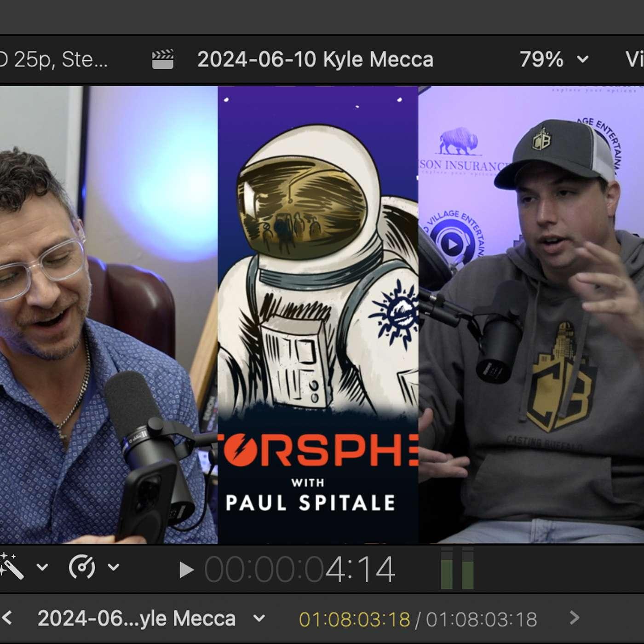Click the yellow 01:08:03:18 selected duration
Screen dimensions: 644x644
tap(354, 620)
